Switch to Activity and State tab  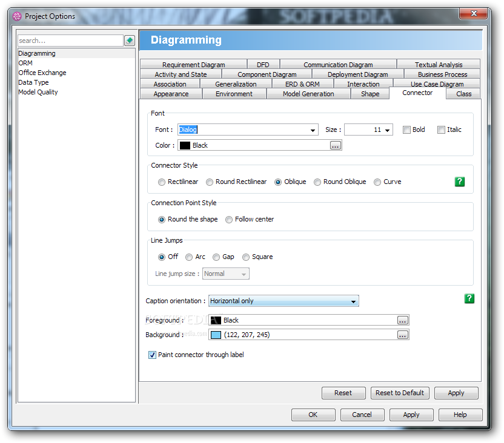click(181, 74)
